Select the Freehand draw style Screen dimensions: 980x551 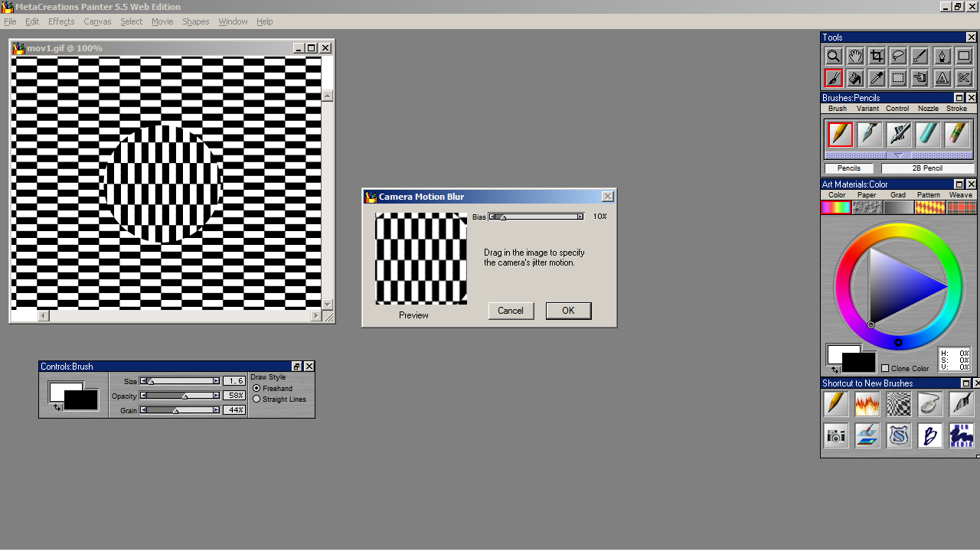click(x=256, y=389)
